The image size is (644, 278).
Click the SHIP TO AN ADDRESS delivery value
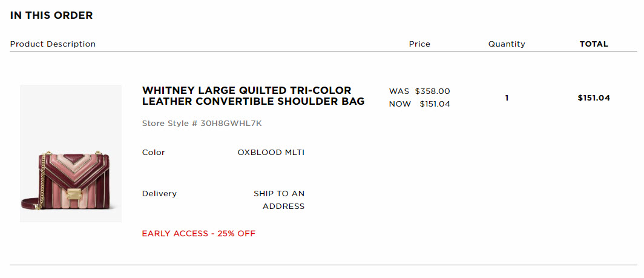coord(279,200)
